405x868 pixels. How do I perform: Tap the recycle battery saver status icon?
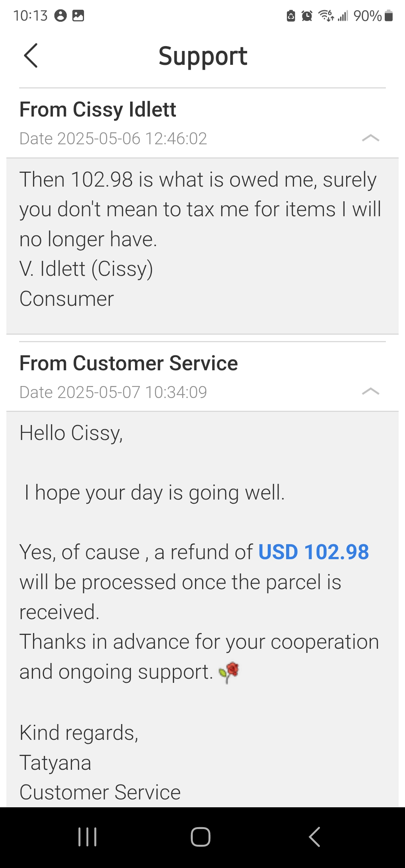pyautogui.click(x=291, y=16)
